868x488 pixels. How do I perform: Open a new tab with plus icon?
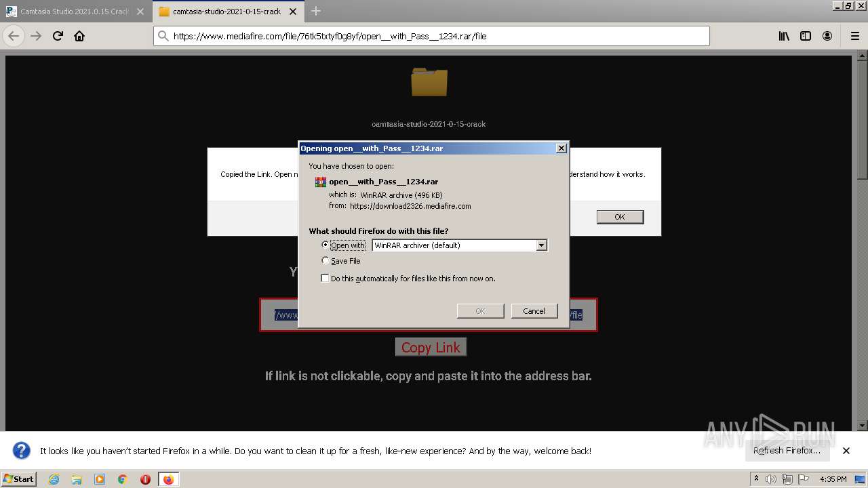pos(316,11)
